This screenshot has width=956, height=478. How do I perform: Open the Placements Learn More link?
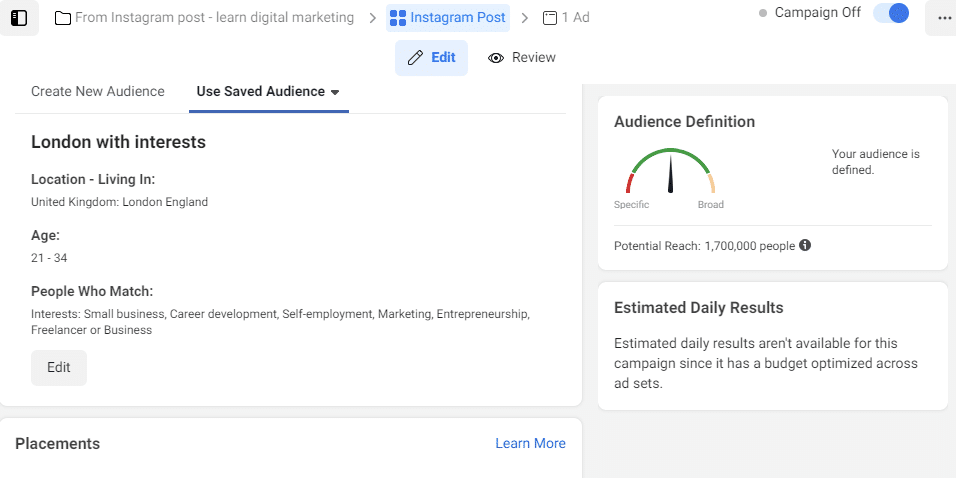coord(530,443)
